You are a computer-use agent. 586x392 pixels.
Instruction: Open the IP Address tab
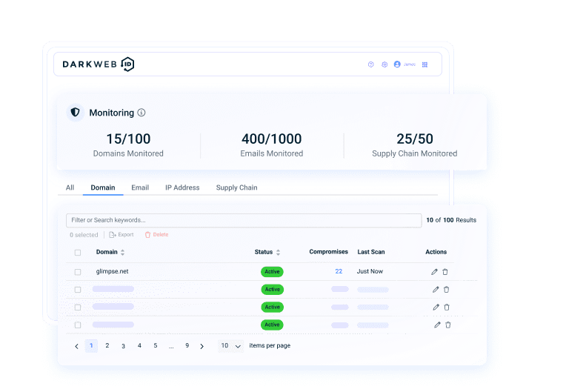pyautogui.click(x=182, y=187)
